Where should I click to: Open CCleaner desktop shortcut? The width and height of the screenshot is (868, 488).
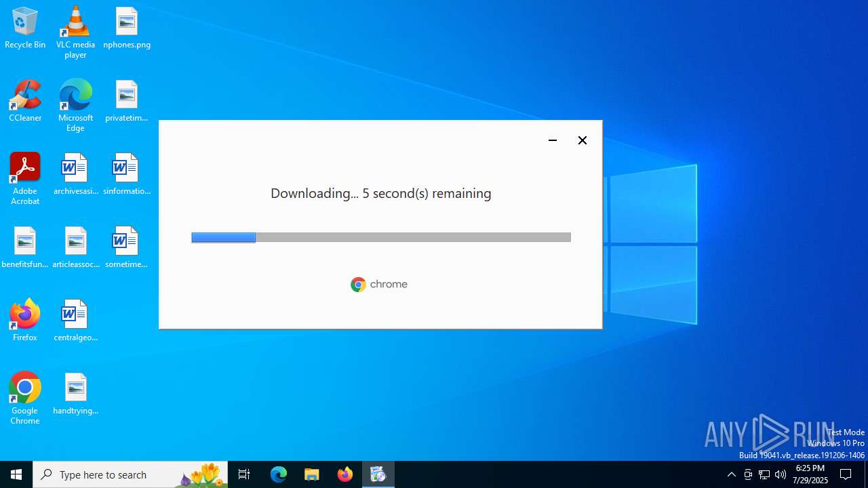coord(25,101)
